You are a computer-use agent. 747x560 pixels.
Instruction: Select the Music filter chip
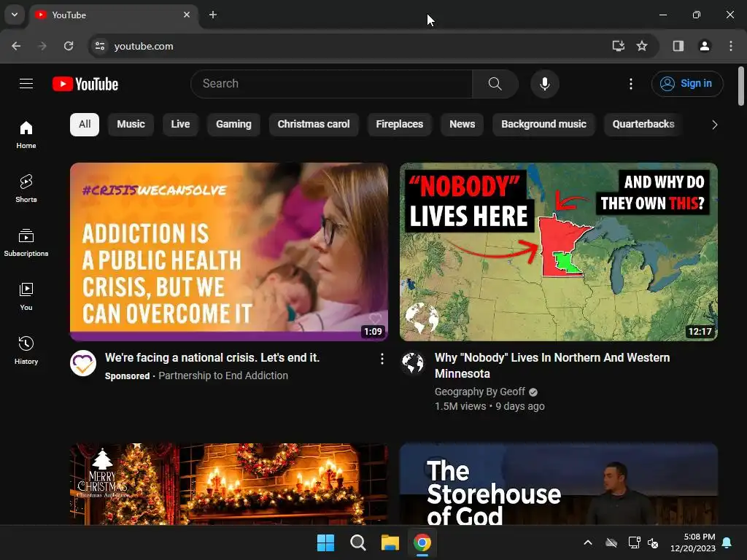(x=131, y=124)
